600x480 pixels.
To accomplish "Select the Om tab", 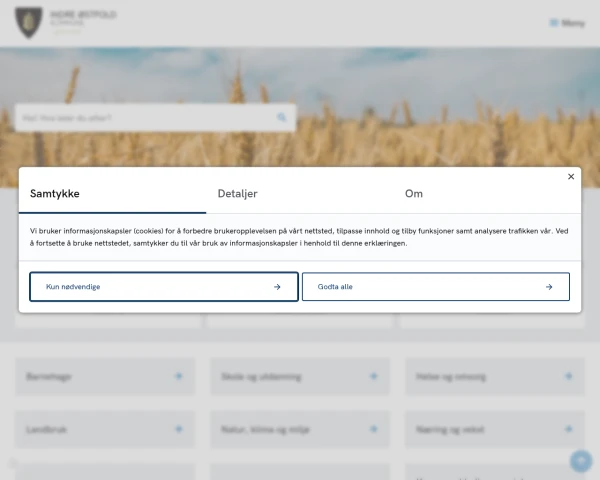I will pos(414,194).
